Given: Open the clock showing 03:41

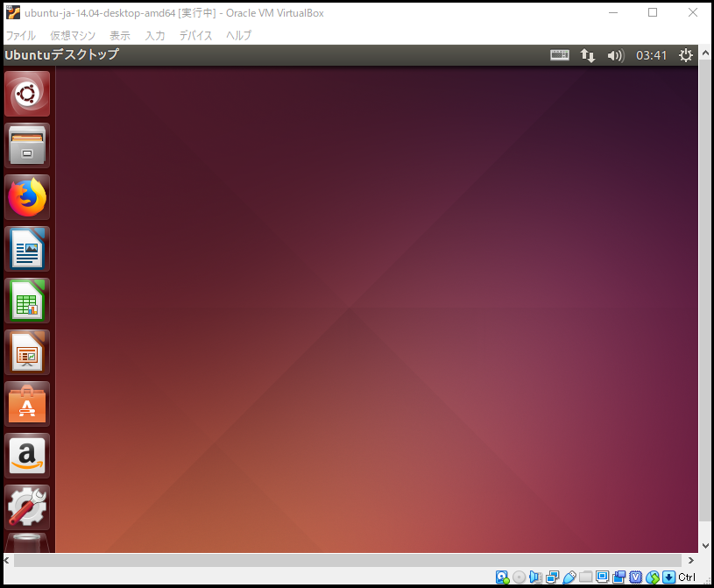Looking at the screenshot, I should pyautogui.click(x=651, y=55).
